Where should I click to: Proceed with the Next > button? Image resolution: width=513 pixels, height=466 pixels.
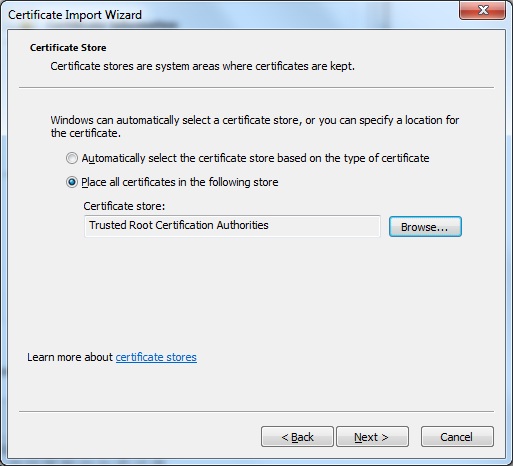(372, 436)
